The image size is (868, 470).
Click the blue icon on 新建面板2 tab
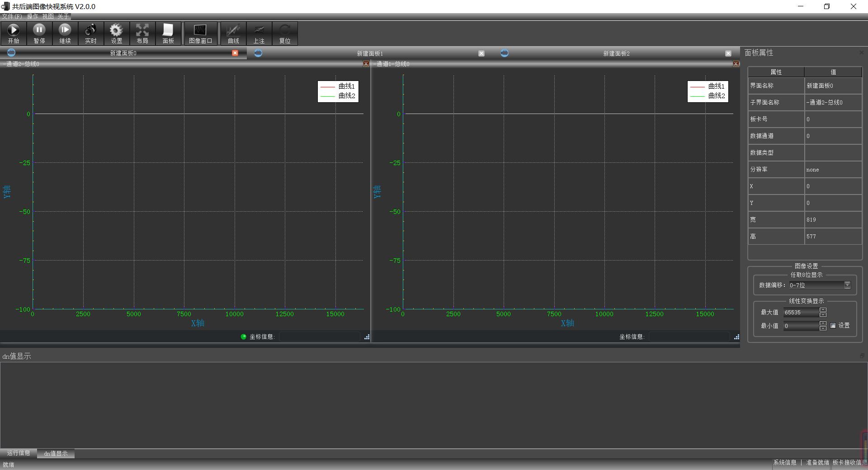(505, 53)
